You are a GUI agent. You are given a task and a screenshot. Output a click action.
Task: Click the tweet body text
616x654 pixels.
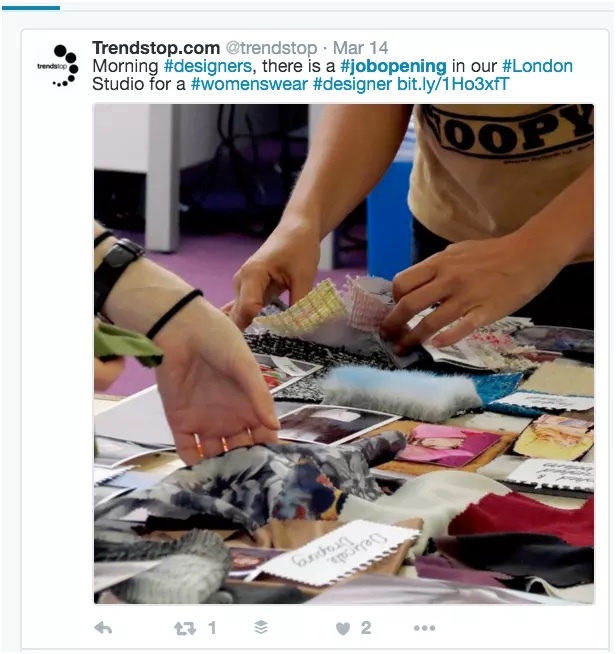(x=332, y=75)
